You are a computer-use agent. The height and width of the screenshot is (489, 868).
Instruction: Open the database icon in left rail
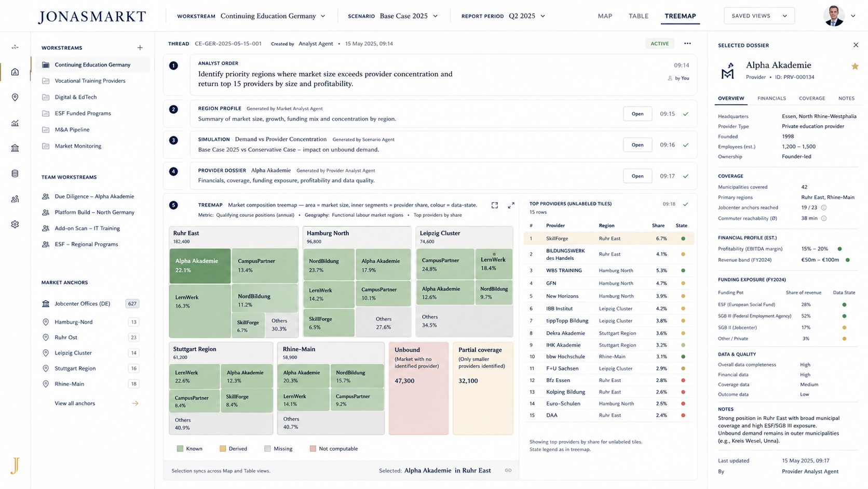[x=15, y=174]
